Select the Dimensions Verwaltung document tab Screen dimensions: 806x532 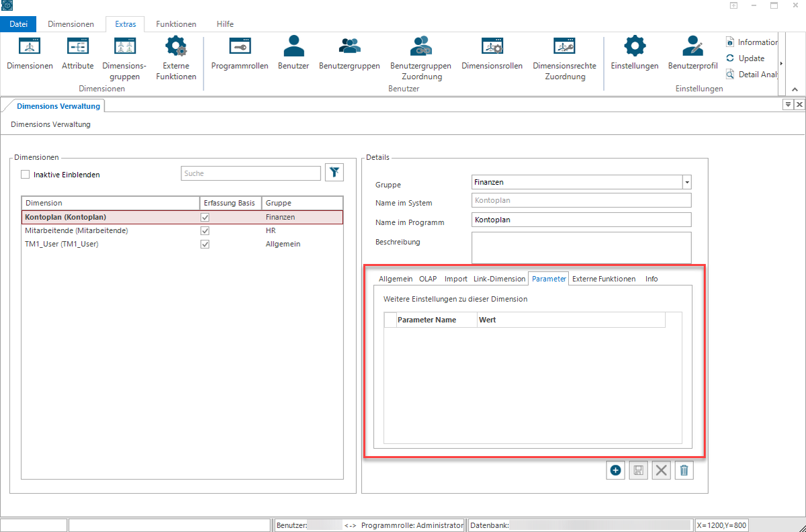coord(58,106)
